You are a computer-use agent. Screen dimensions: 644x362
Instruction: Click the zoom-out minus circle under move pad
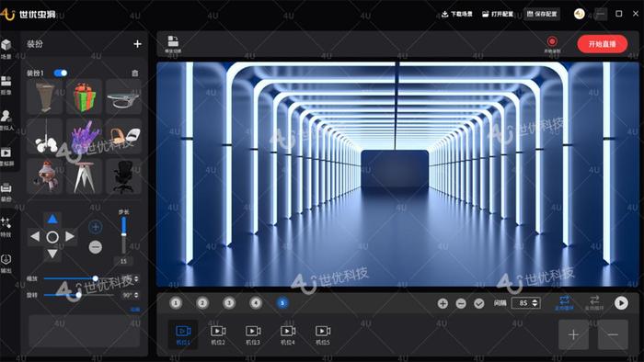click(x=96, y=247)
